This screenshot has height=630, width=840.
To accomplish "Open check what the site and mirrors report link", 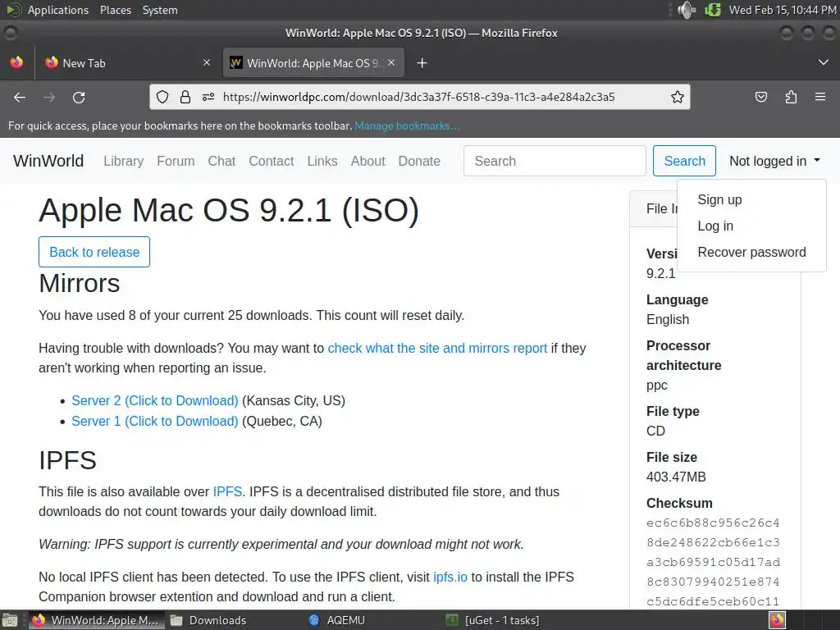I will (x=437, y=348).
